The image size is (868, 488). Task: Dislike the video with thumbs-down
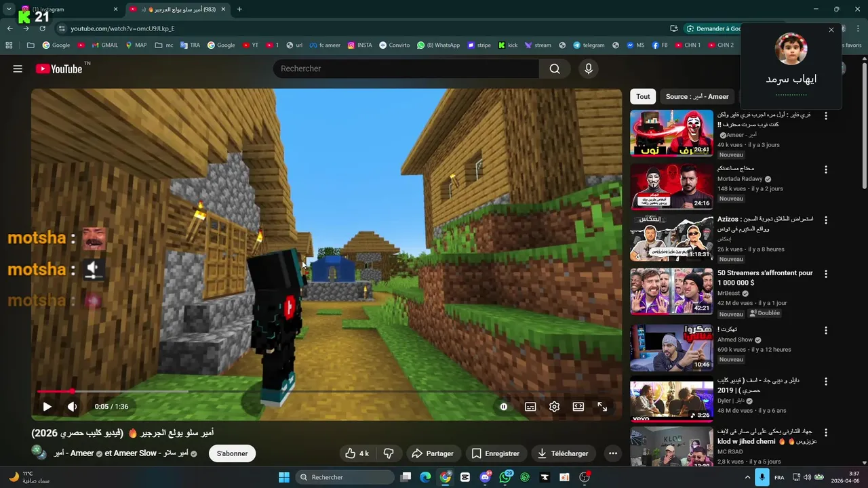coord(389,453)
